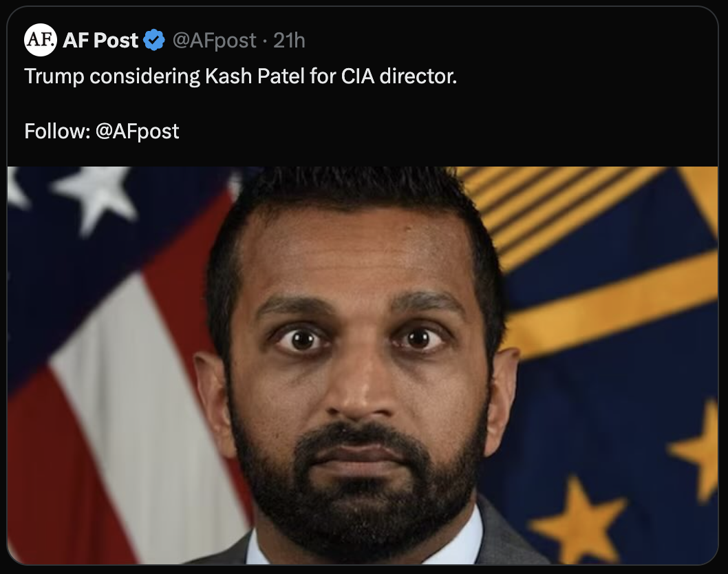Screen dimensions: 728x574
Task: Click the blue verified checkmark badge
Action: (154, 41)
